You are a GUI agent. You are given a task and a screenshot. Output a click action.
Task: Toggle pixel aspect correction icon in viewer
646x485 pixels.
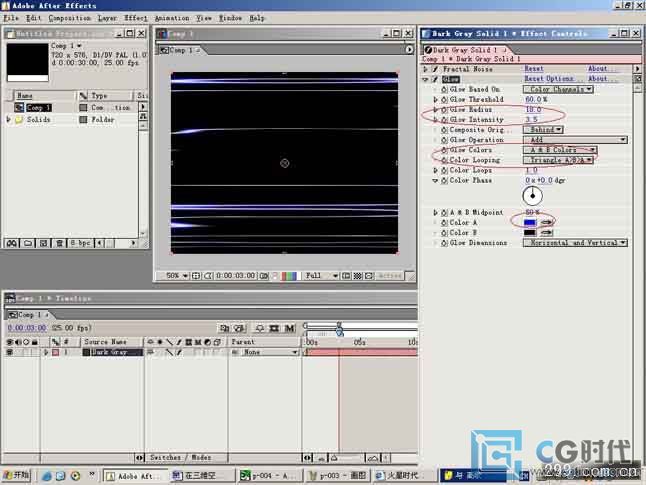(369, 276)
